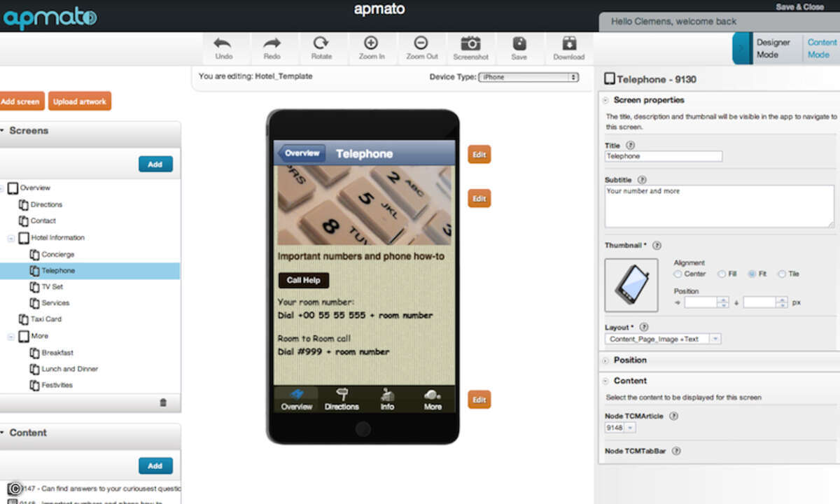Open the Layout dropdown
The image size is (840, 504).
[663, 339]
